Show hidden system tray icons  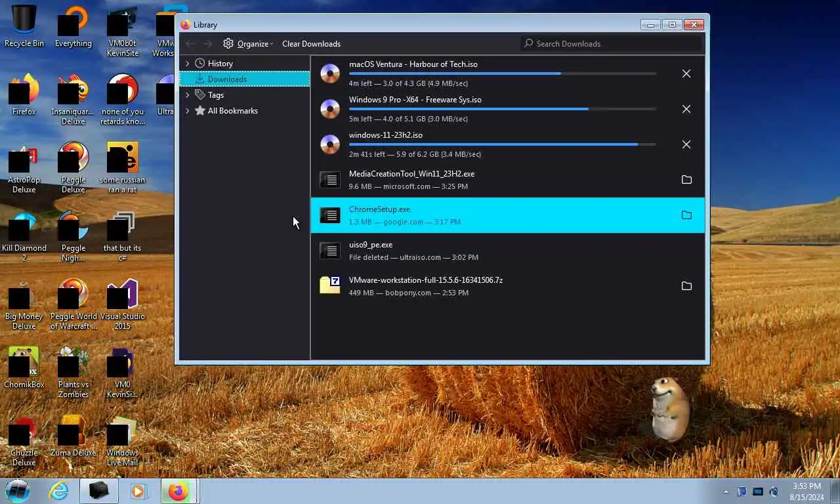(726, 492)
